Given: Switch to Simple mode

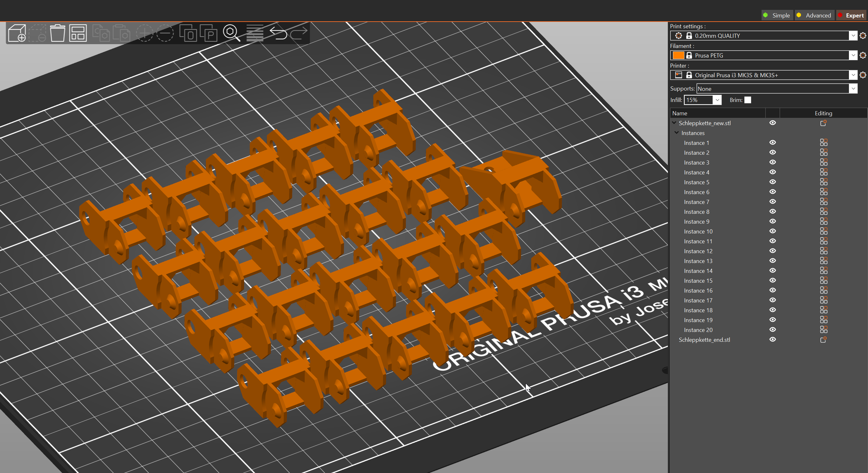Looking at the screenshot, I should 777,16.
